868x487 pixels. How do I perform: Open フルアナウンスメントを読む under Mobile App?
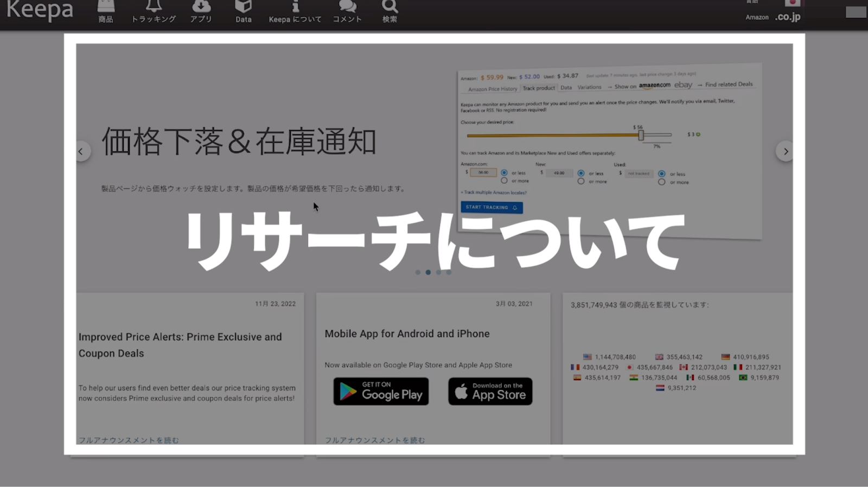(375, 440)
